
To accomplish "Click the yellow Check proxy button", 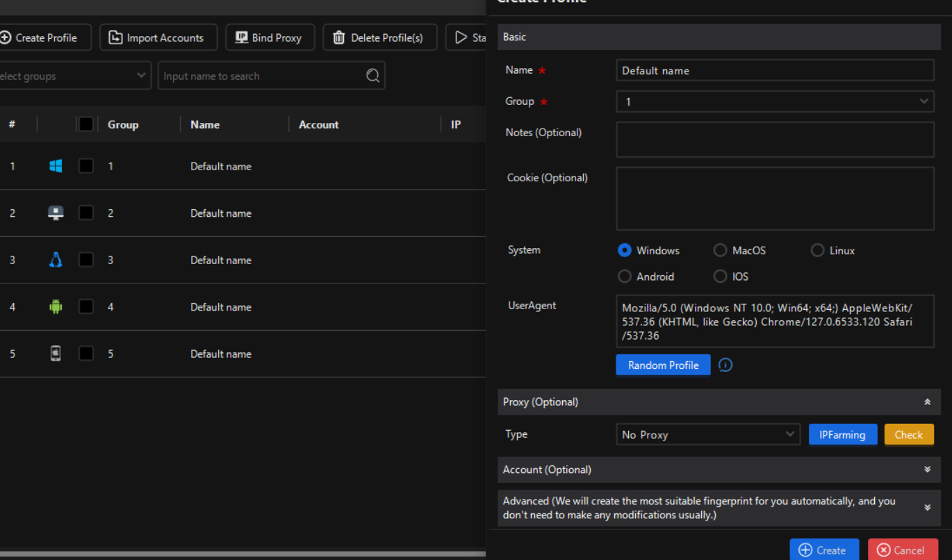I will tap(909, 434).
